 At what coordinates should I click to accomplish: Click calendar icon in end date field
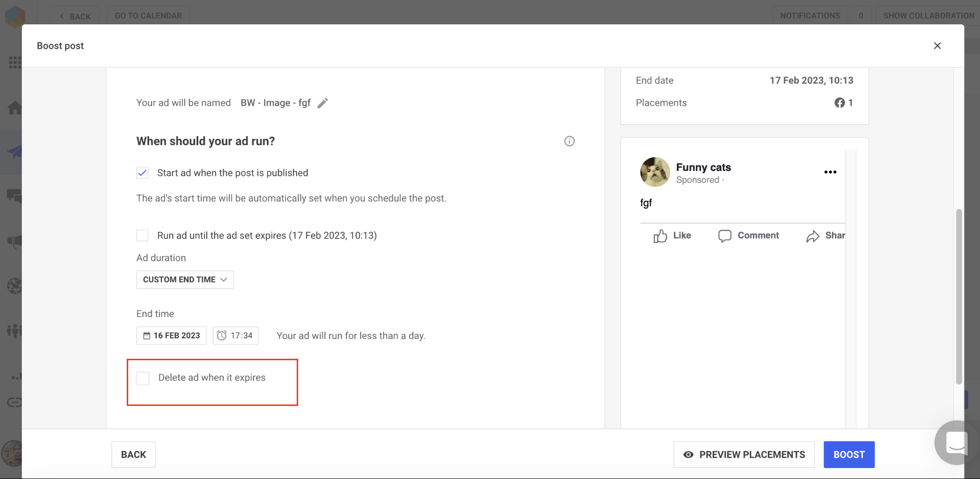147,336
